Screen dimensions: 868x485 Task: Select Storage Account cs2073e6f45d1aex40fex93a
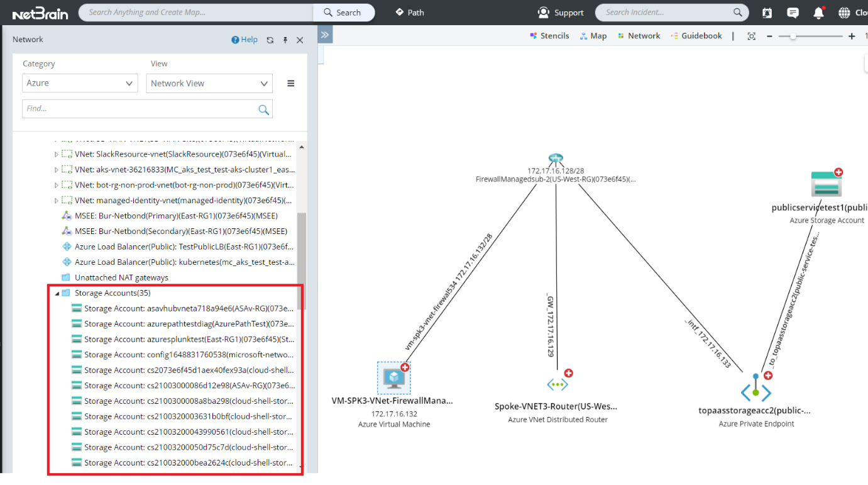(x=183, y=370)
